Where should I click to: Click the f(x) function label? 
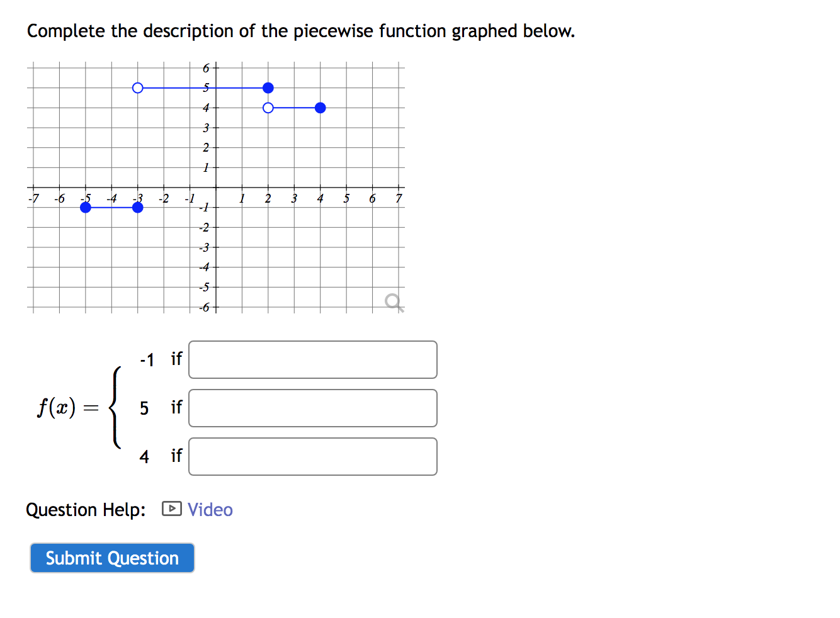57,408
